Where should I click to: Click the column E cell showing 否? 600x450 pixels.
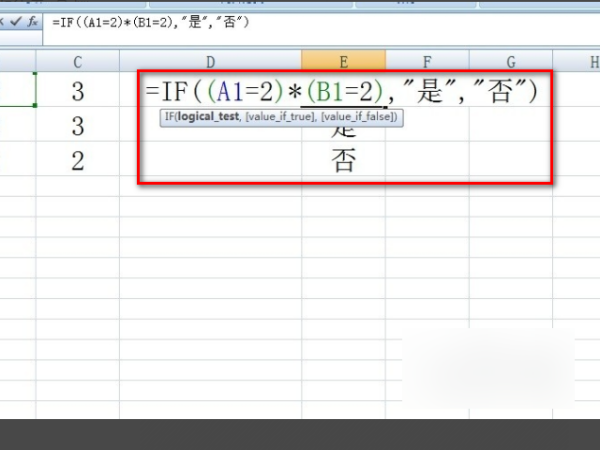pos(343,162)
